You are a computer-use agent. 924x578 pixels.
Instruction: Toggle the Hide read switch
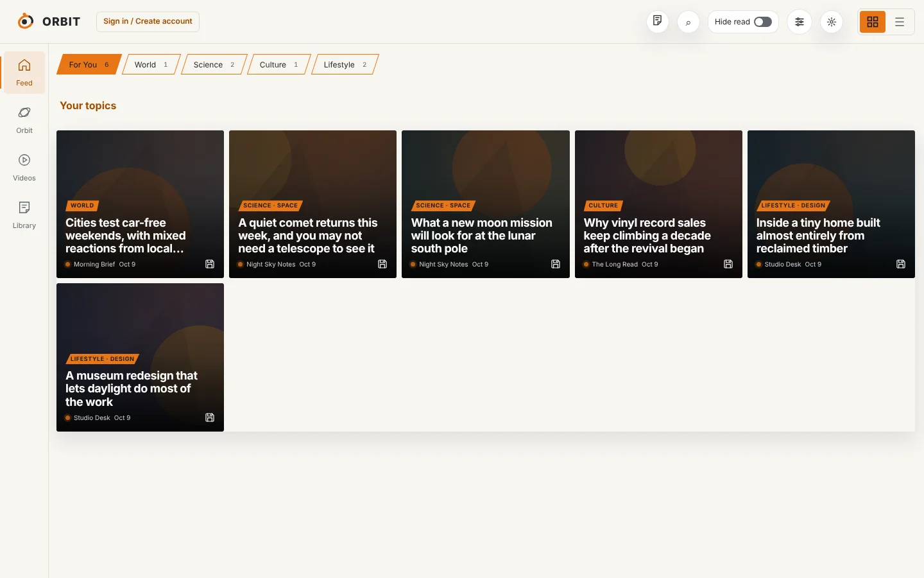[x=763, y=22]
